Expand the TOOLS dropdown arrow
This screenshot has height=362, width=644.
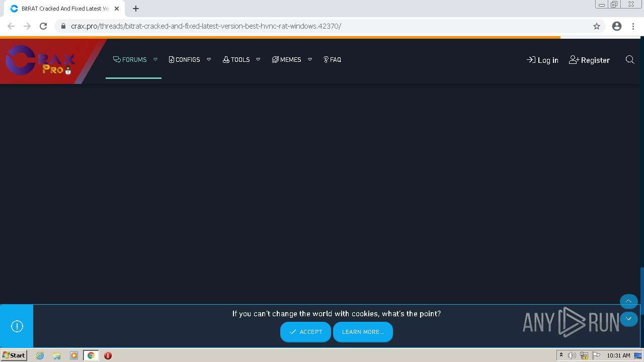[258, 59]
